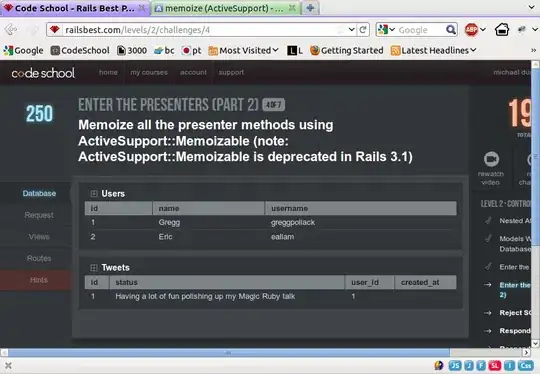Select the Request side tab
Image resolution: width=540 pixels, height=374 pixels.
(x=39, y=215)
